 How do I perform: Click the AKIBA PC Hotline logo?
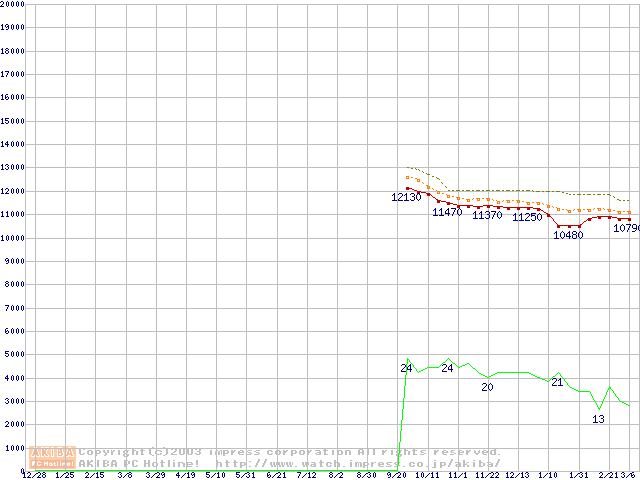53,457
